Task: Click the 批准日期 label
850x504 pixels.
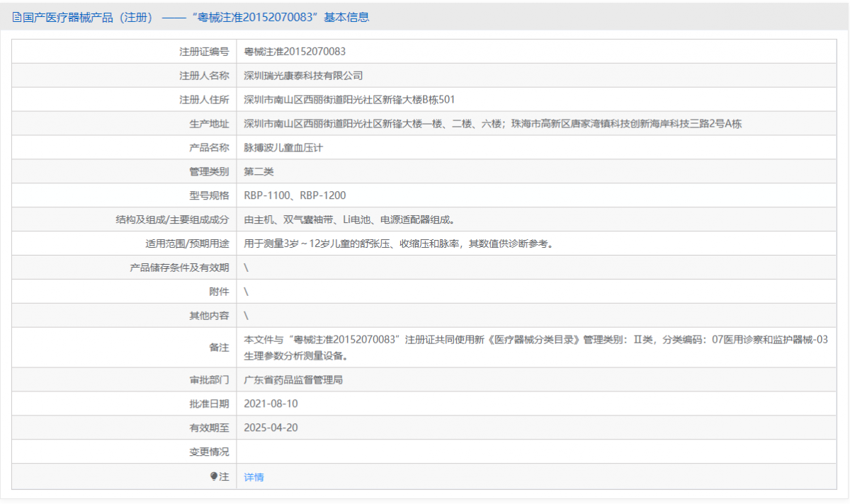Action: click(x=210, y=403)
